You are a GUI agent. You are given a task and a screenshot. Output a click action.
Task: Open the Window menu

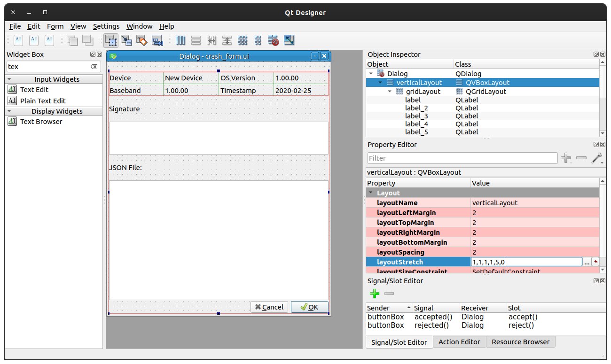140,26
